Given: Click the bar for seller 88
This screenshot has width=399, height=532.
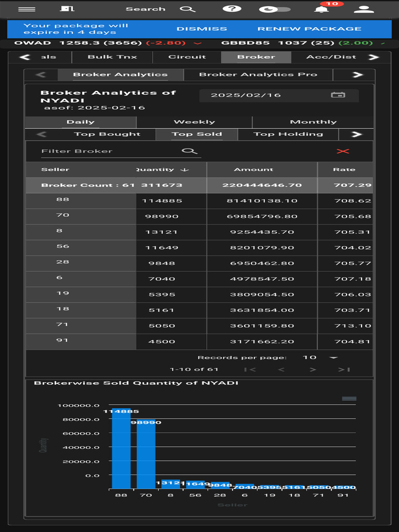Looking at the screenshot, I should (121, 448).
